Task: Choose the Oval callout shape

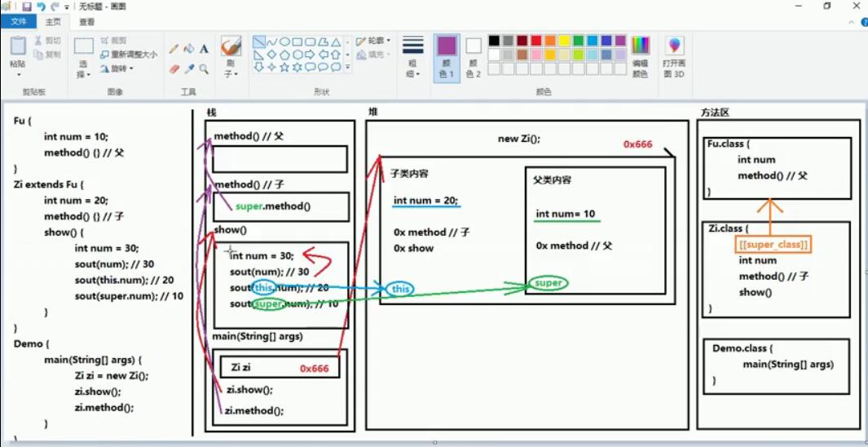Action: click(324, 67)
